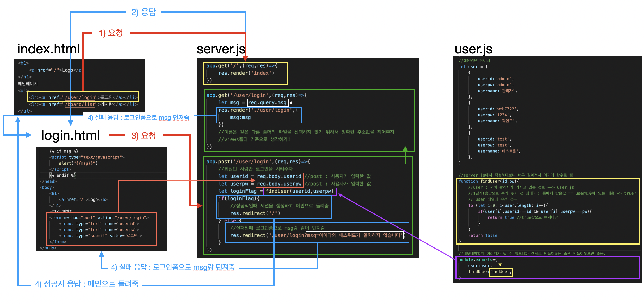Click the res.render('index') line
644x304 pixels.
[246, 73]
